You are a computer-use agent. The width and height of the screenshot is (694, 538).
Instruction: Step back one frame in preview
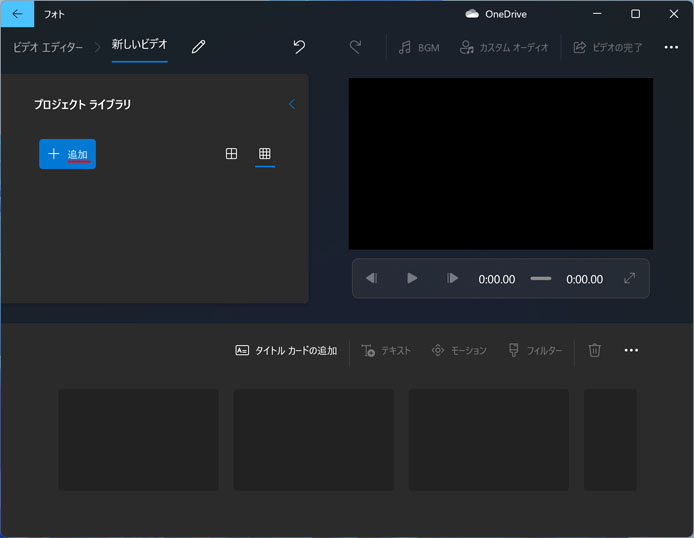click(371, 278)
